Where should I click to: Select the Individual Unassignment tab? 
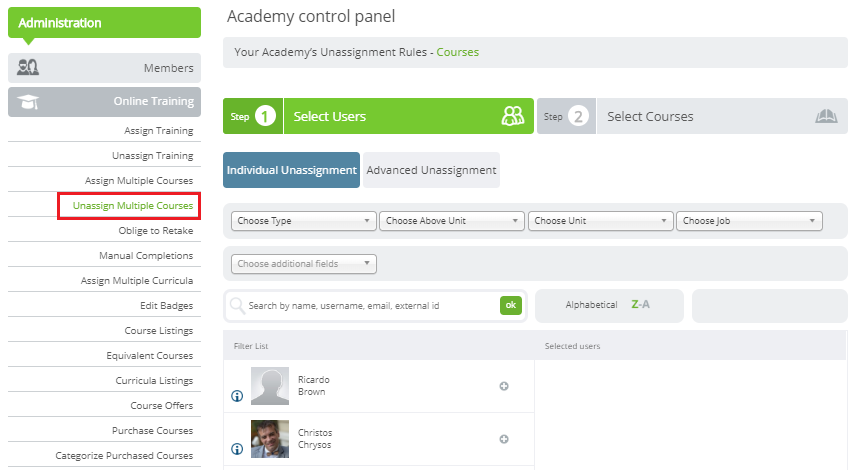click(x=291, y=170)
